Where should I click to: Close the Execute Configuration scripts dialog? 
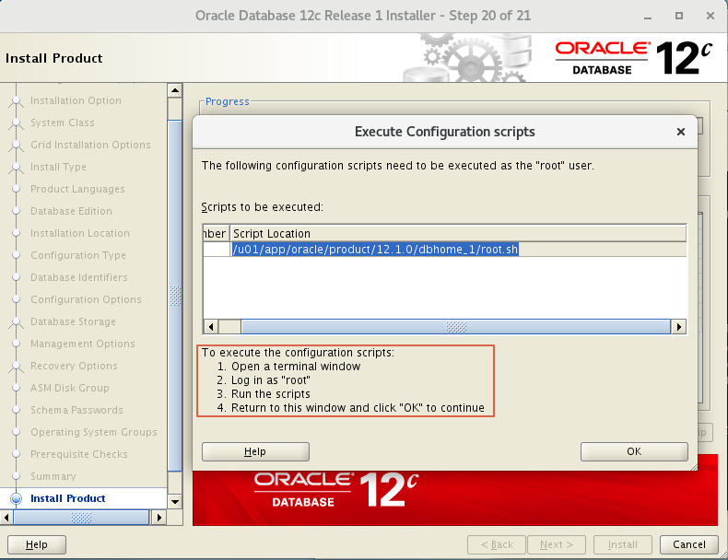tap(681, 132)
